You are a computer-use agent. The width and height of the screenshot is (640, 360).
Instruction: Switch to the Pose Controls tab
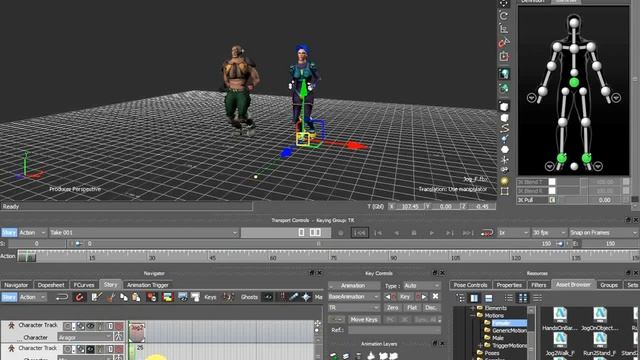click(470, 285)
